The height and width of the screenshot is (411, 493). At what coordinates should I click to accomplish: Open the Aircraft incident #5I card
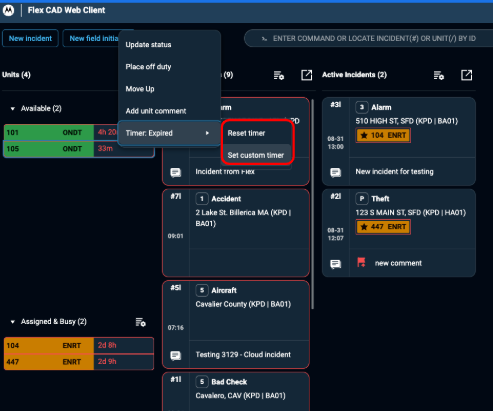(236, 324)
